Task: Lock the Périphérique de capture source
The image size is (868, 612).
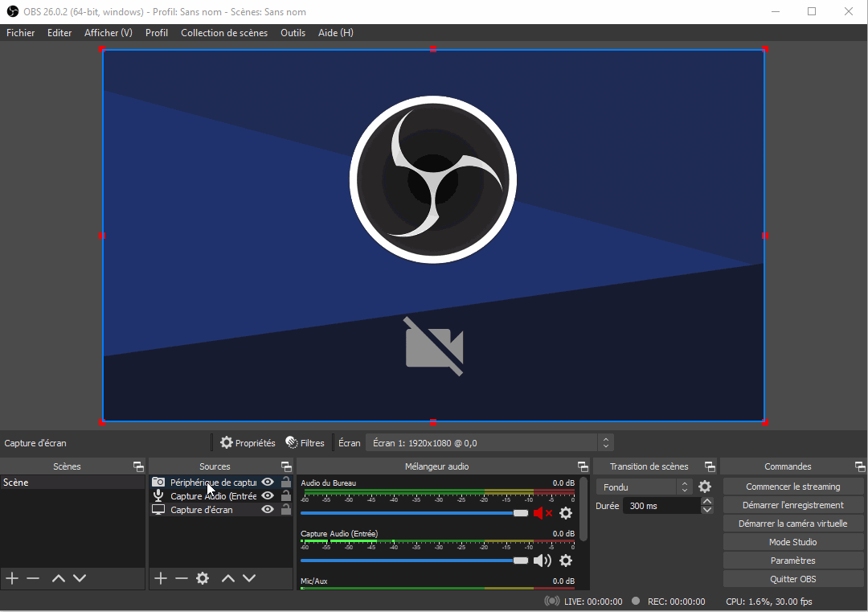Action: point(286,481)
